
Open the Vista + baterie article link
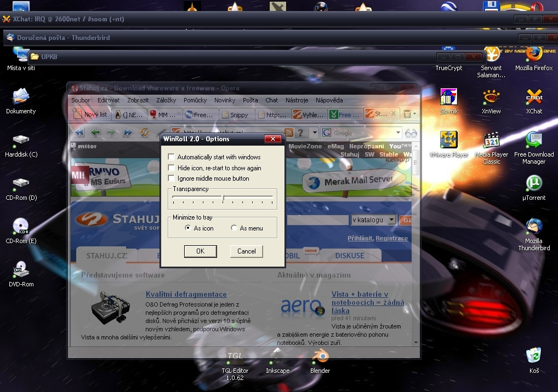pos(368,302)
